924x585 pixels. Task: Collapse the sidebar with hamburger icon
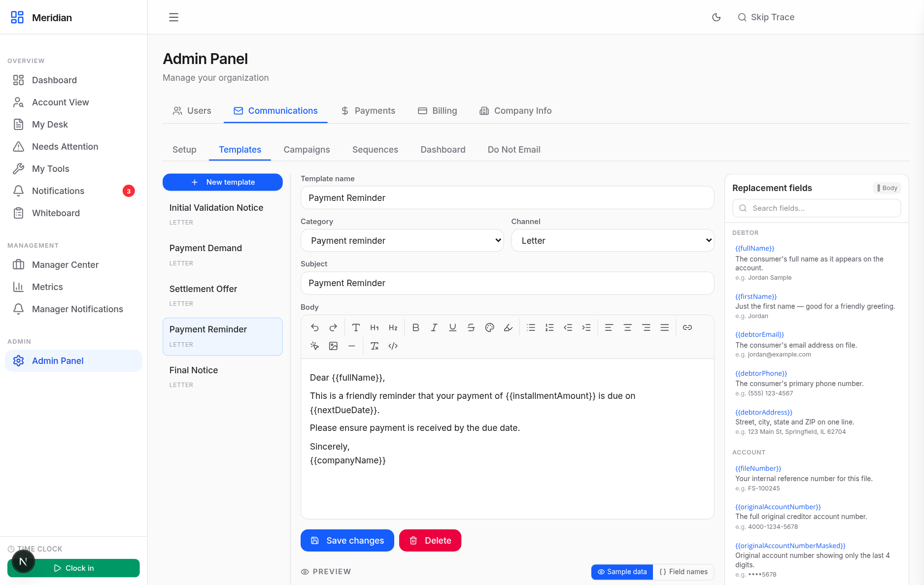point(173,17)
